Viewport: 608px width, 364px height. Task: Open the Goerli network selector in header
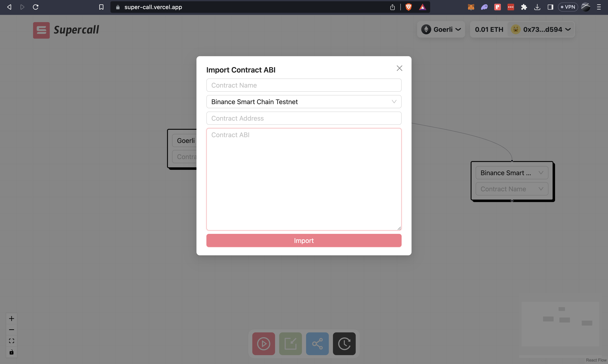pyautogui.click(x=441, y=29)
